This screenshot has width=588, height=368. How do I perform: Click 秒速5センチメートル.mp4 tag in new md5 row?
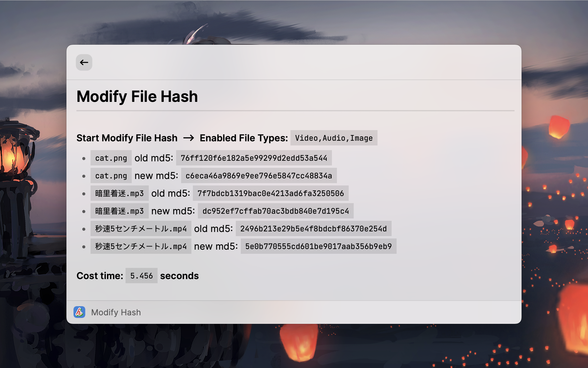click(141, 246)
